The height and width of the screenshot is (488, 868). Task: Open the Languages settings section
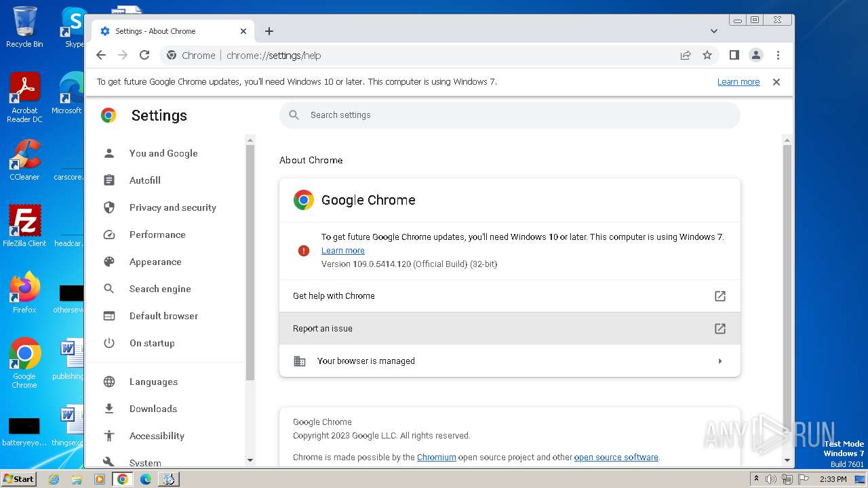click(153, 382)
